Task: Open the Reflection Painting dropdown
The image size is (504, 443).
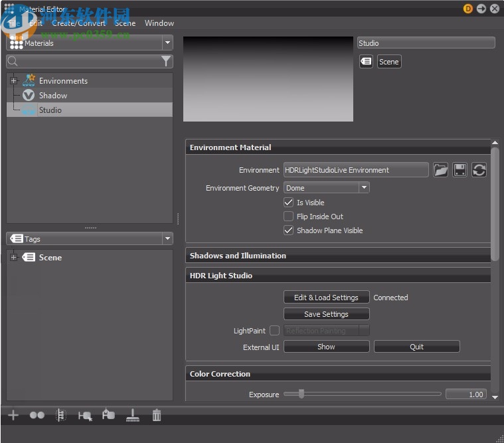Action: (x=326, y=331)
